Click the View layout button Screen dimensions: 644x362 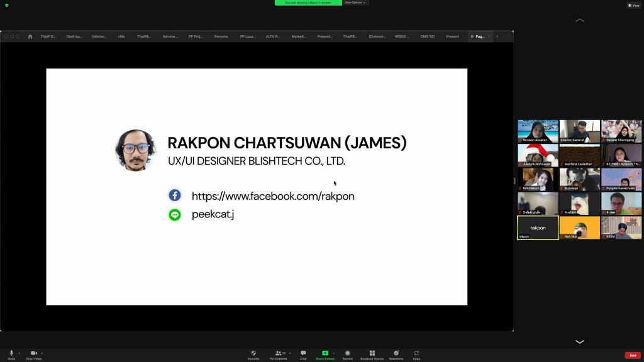pos(634,5)
